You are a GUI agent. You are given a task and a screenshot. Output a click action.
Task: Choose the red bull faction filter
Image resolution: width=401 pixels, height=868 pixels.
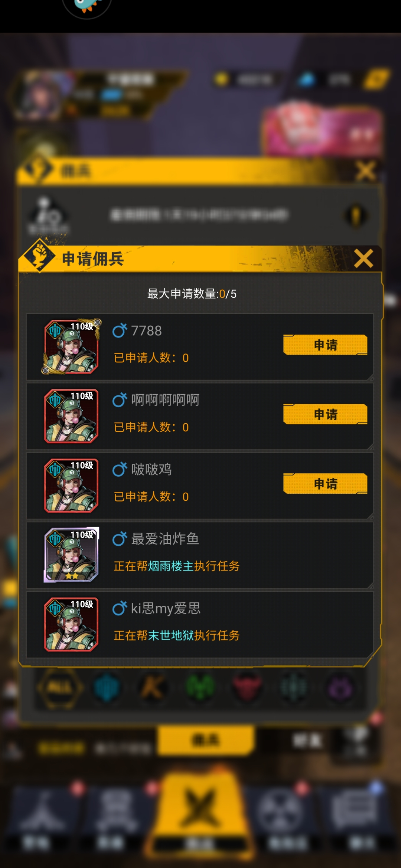pos(247,687)
